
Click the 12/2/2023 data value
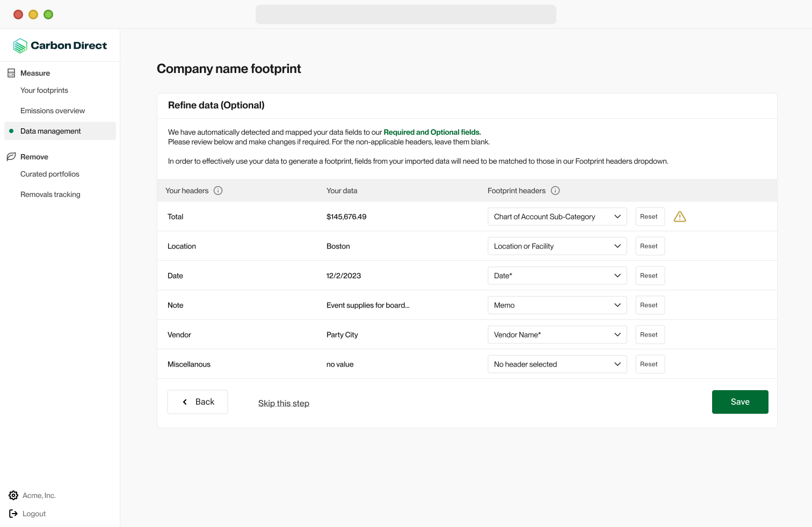[x=344, y=276]
